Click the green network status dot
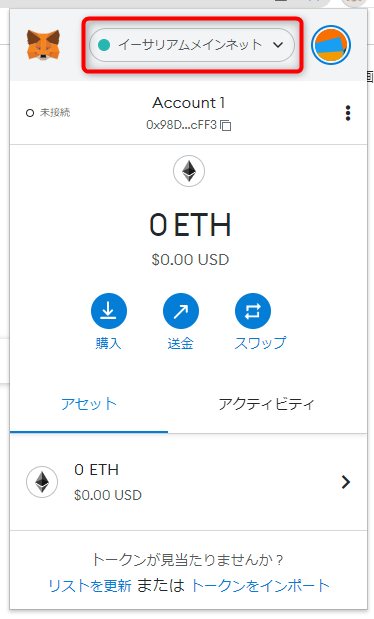The image size is (374, 619). [104, 45]
